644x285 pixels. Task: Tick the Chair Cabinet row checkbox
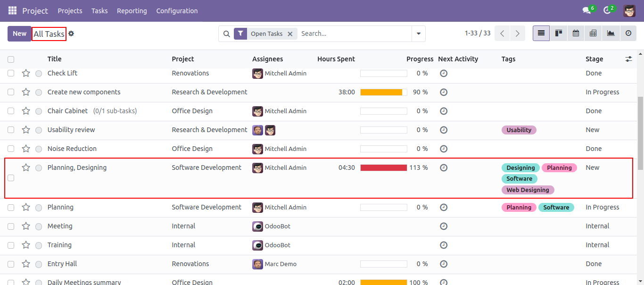point(11,111)
